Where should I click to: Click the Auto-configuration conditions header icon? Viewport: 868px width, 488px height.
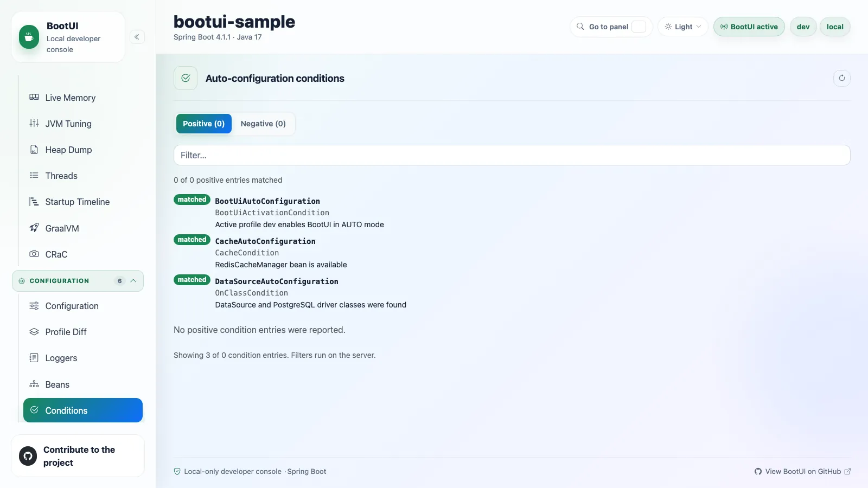[x=186, y=78]
